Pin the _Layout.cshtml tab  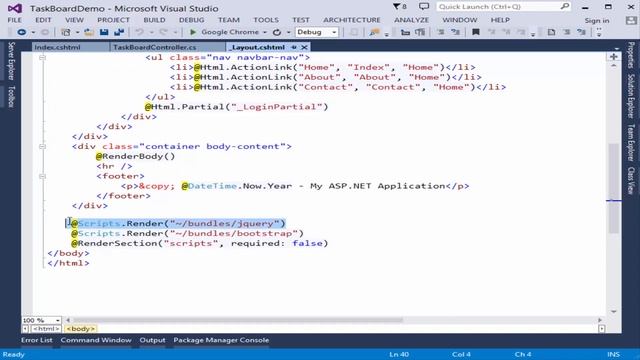[294, 47]
